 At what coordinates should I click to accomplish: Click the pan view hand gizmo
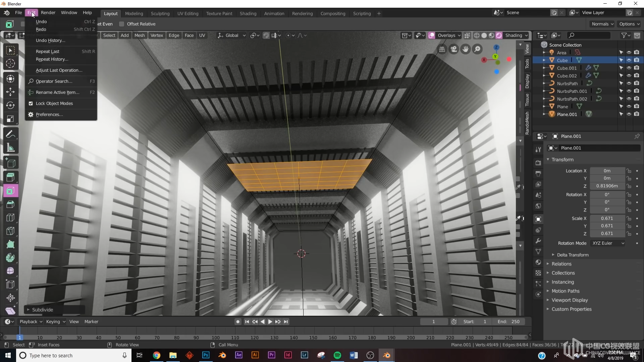pos(466,49)
